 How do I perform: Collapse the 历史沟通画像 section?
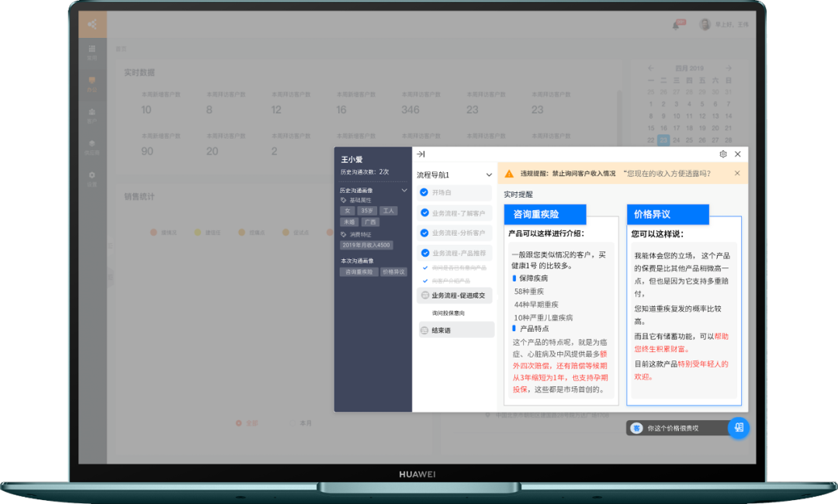point(404,190)
